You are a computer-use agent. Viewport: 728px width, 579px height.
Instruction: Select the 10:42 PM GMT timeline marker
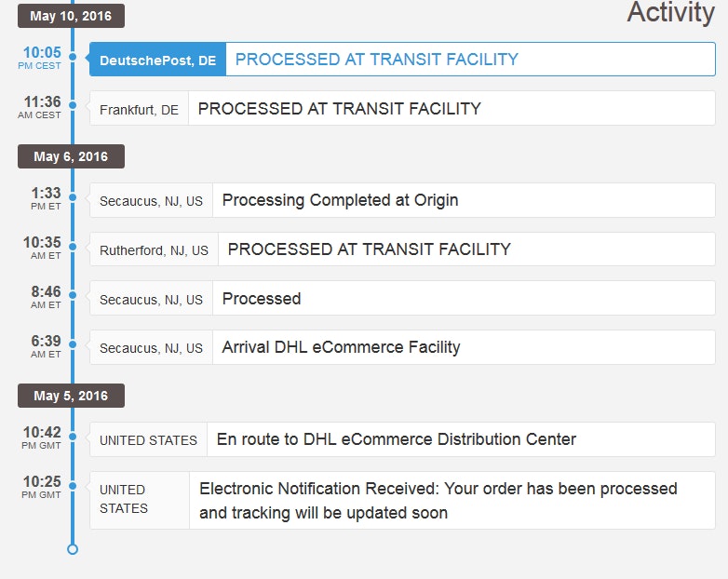click(73, 438)
